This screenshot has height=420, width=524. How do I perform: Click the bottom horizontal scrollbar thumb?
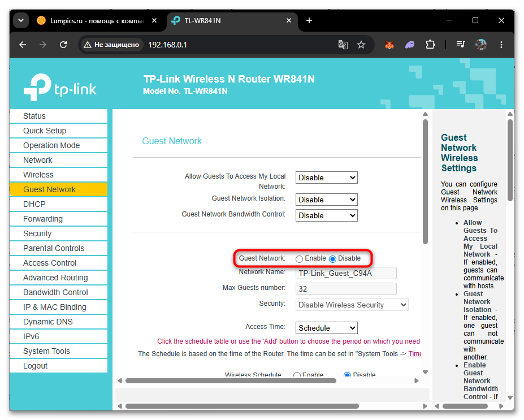point(242,406)
